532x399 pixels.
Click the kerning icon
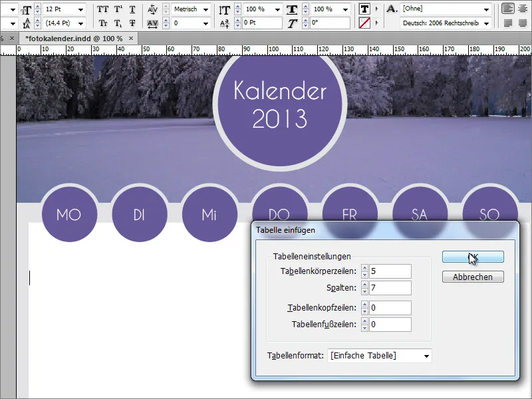coord(153,9)
